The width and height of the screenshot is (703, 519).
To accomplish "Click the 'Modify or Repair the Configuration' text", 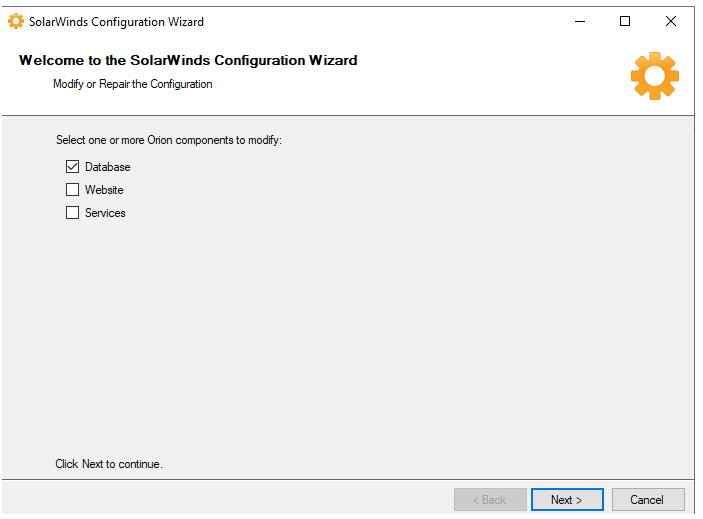I will tap(133, 84).
